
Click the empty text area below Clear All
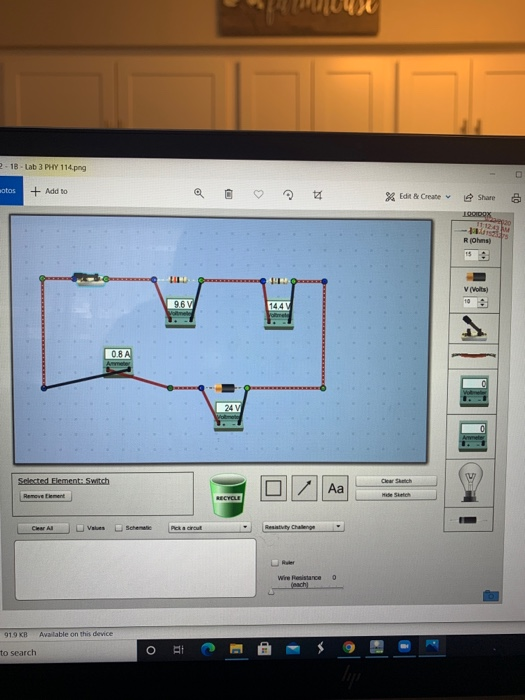point(136,569)
